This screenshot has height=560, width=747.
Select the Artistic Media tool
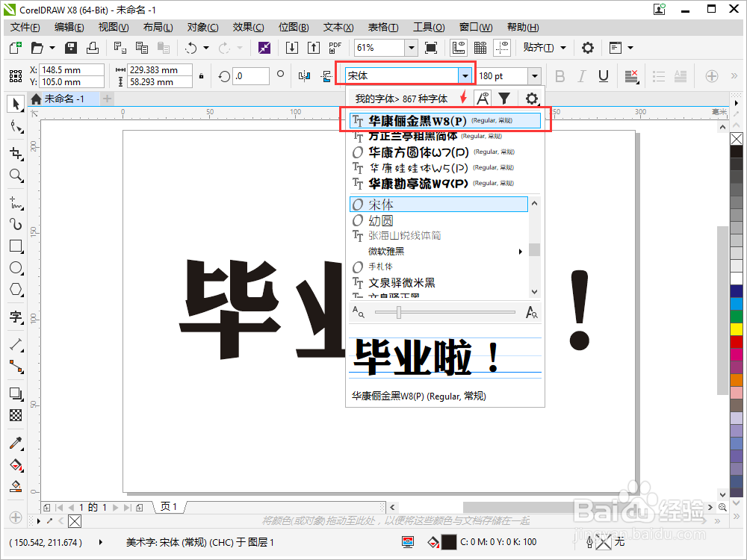16,224
